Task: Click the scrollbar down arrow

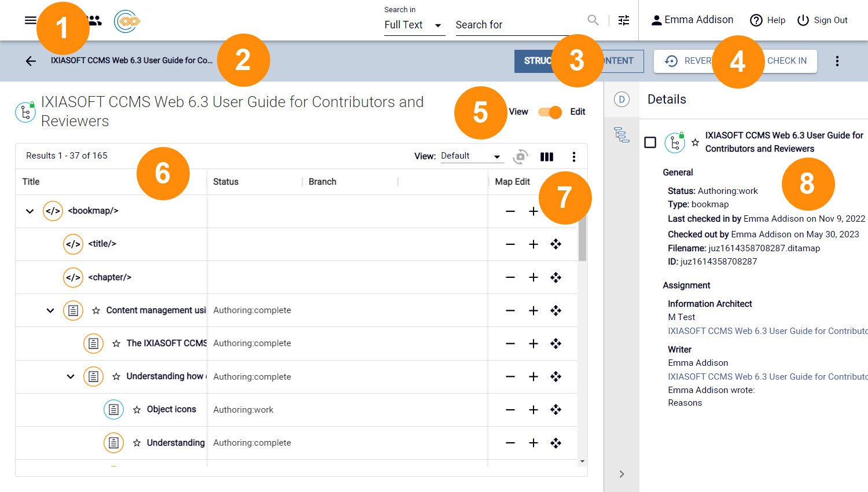Action: click(582, 461)
